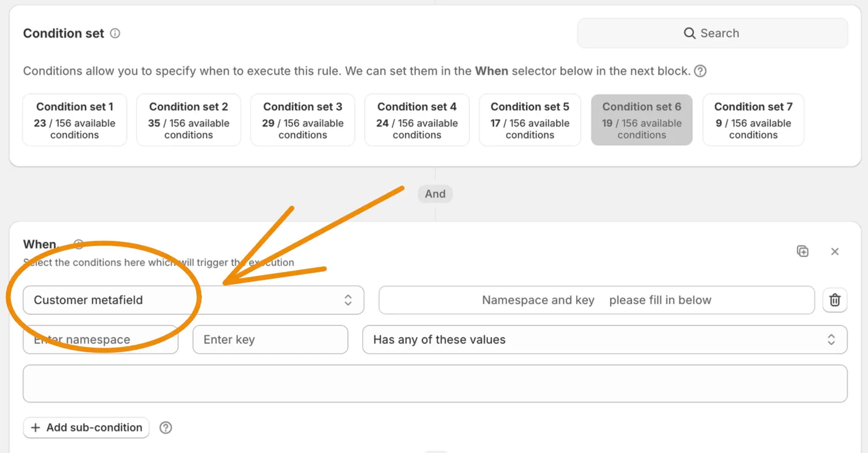
Task: Click the Add sub-condition button
Action: coord(86,428)
